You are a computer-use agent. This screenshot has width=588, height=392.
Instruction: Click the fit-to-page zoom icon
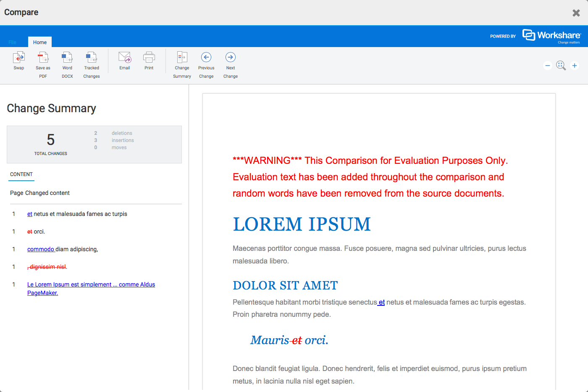pyautogui.click(x=561, y=66)
